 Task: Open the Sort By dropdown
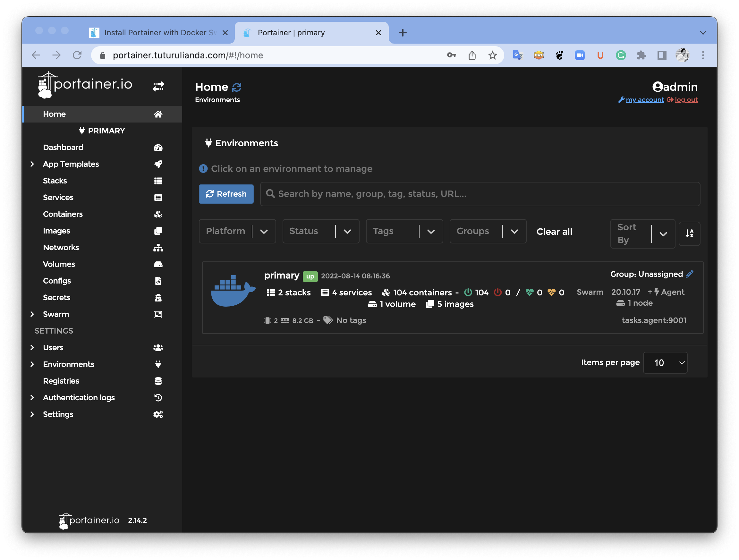pyautogui.click(x=643, y=234)
